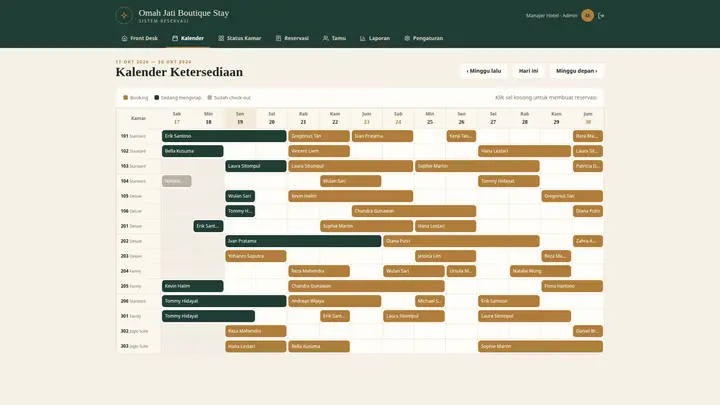Open Bella Kusuma stay in room 102
720x405 pixels.
pyautogui.click(x=192, y=151)
